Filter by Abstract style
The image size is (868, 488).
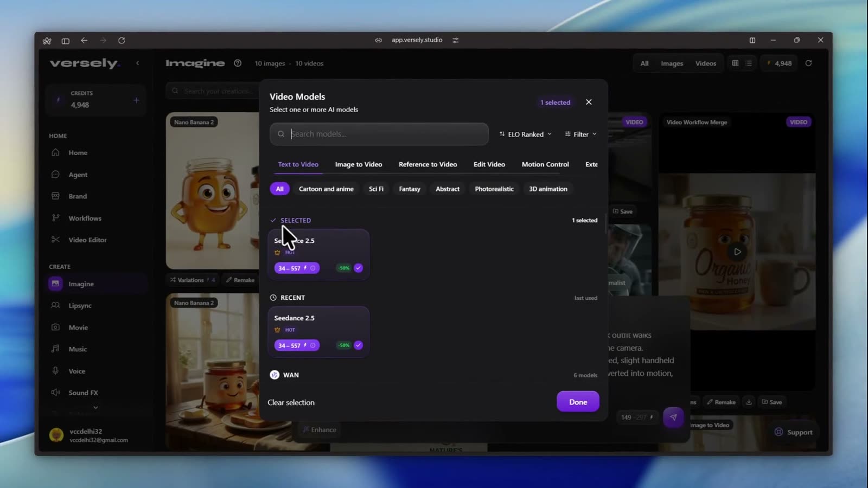tap(448, 189)
